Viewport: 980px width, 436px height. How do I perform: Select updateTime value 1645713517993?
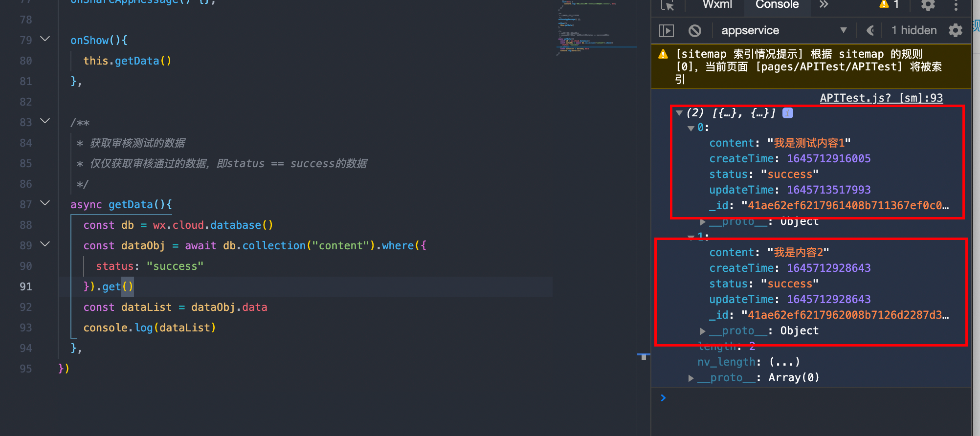(x=828, y=190)
